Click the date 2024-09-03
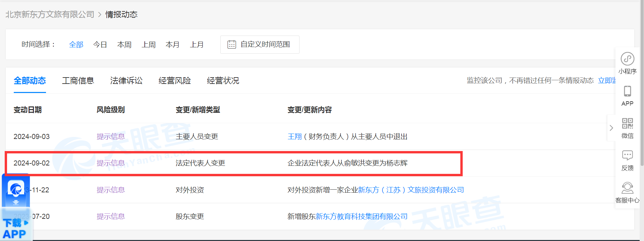The height and width of the screenshot is (241, 644). pyautogui.click(x=32, y=137)
